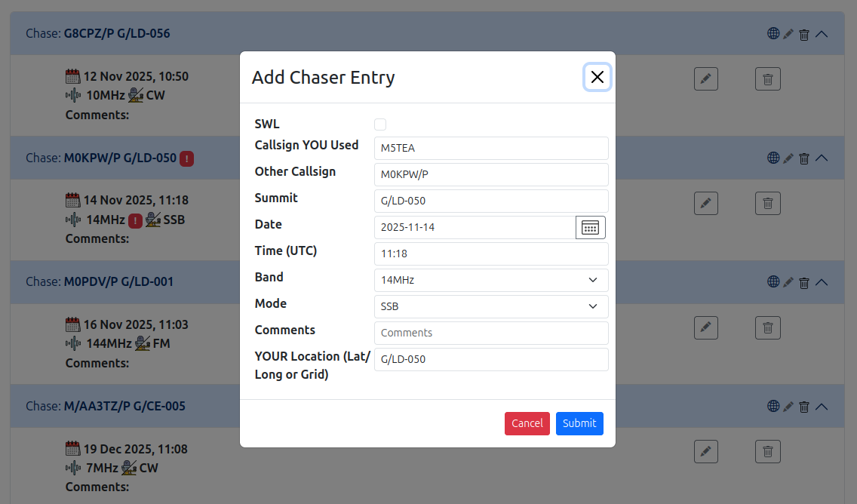Image resolution: width=857 pixels, height=504 pixels.
Task: Close the Add Chaser Entry dialog
Action: [597, 77]
